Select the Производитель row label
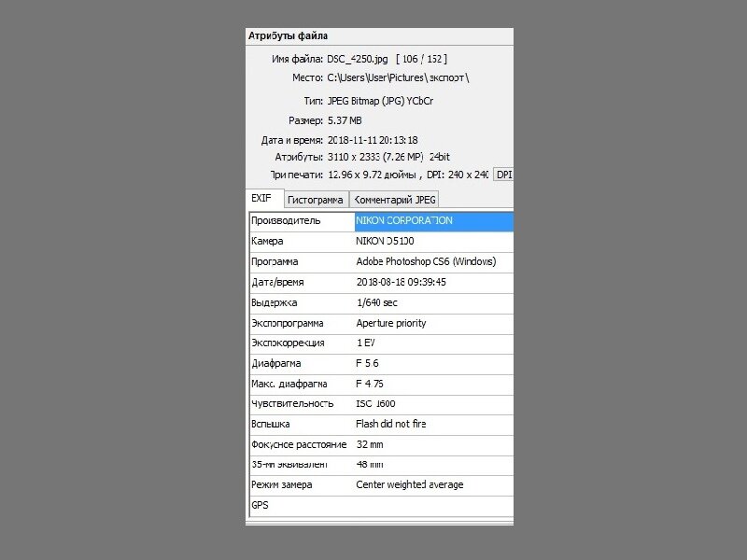Image resolution: width=747 pixels, height=560 pixels. [286, 221]
